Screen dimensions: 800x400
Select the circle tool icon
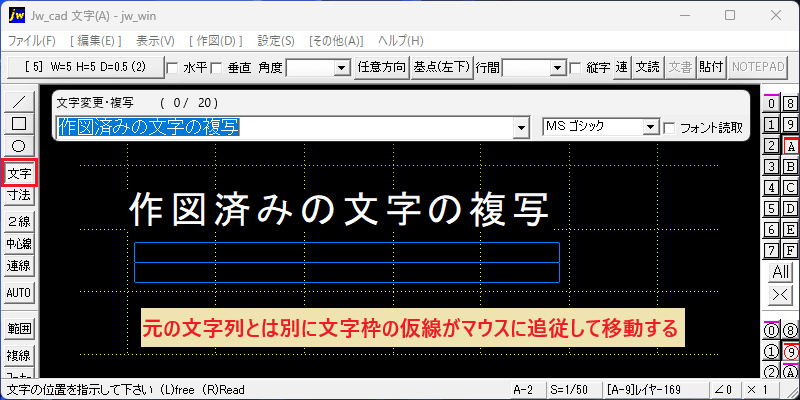[x=19, y=146]
